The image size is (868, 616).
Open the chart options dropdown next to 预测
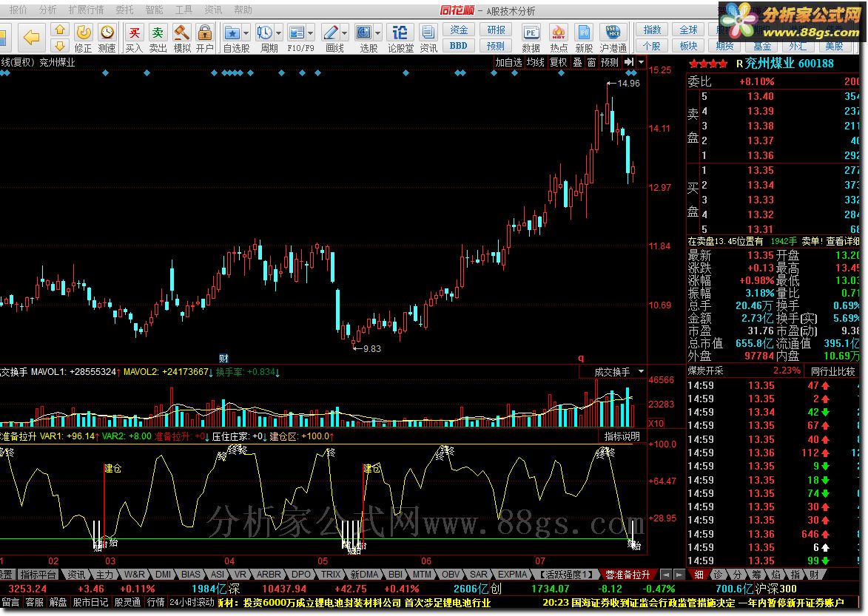[641, 62]
